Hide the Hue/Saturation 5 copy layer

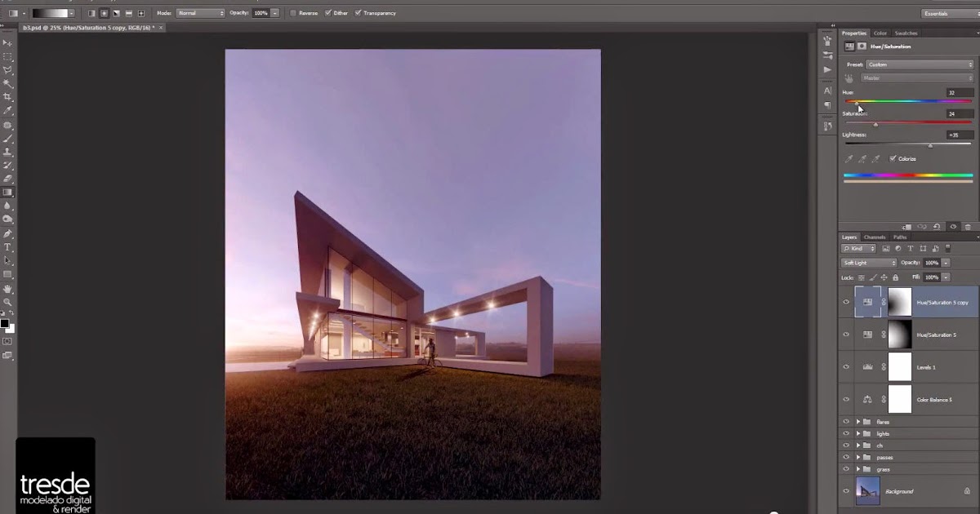[x=846, y=302]
